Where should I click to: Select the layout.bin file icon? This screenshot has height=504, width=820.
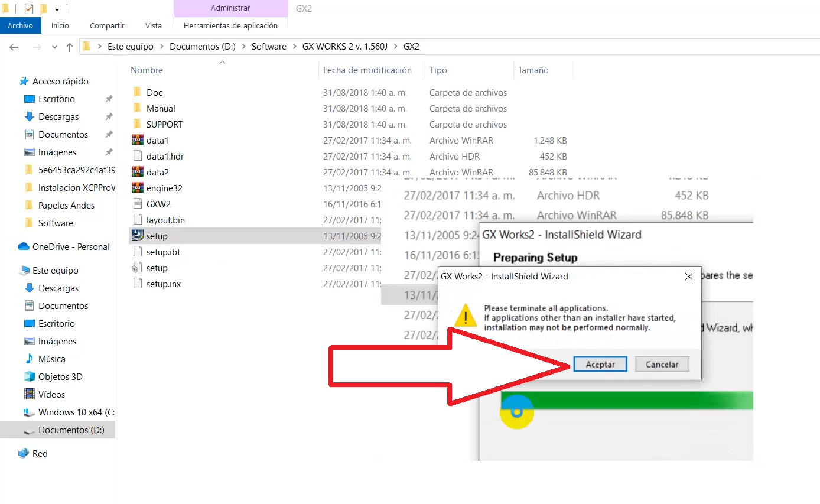[137, 220]
